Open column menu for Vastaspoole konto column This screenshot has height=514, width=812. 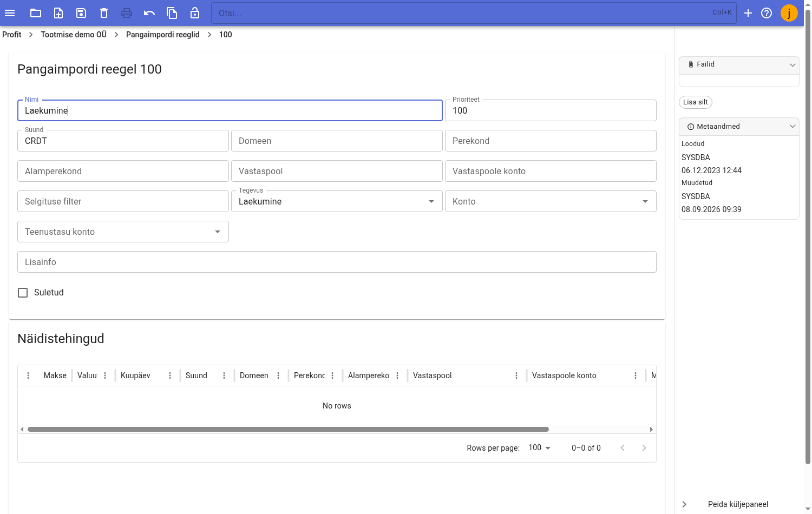tap(636, 375)
